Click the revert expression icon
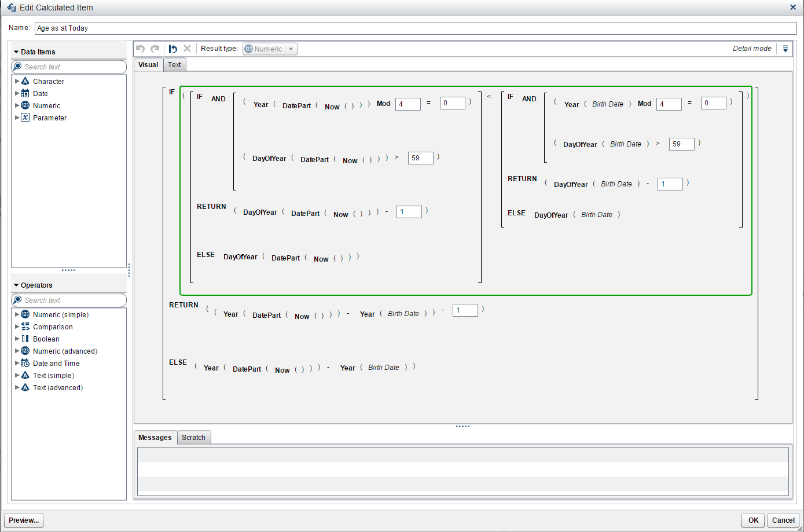The image size is (804, 532). coord(172,49)
